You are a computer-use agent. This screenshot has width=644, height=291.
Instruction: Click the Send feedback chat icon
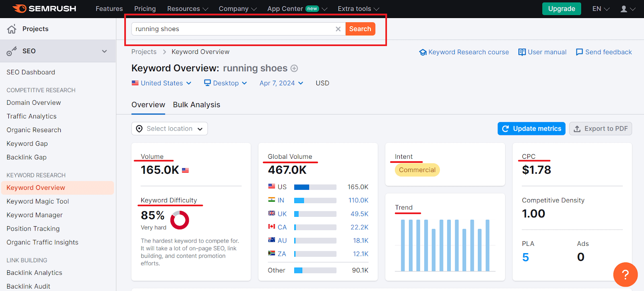tap(579, 52)
